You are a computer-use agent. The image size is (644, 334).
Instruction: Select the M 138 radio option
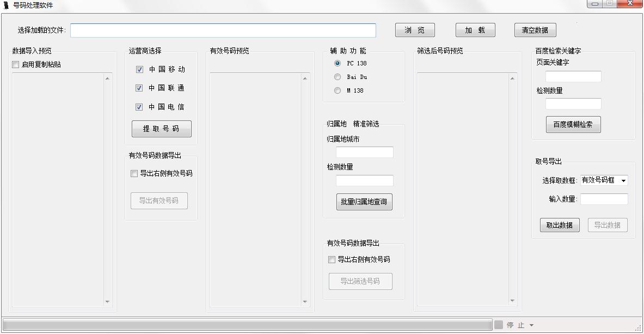tap(338, 90)
